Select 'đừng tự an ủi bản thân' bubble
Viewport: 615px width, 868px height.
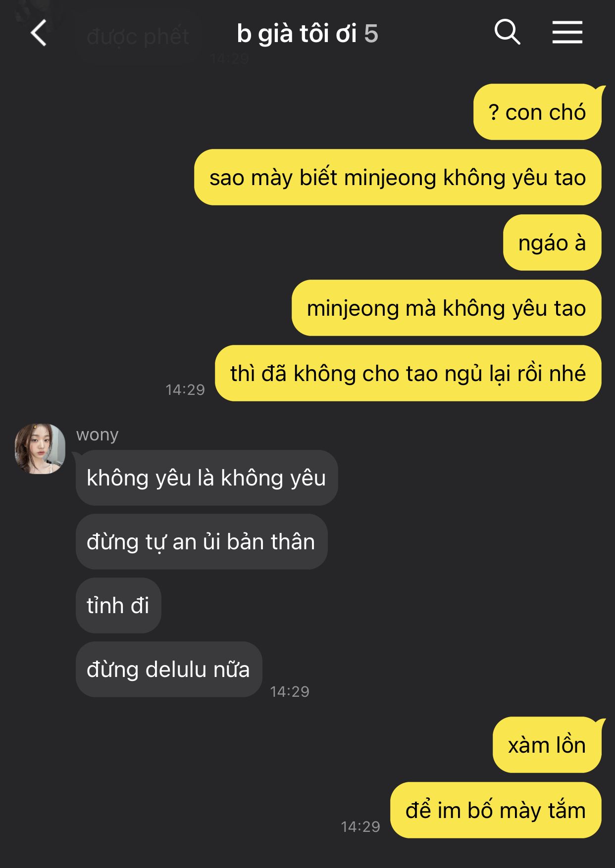tap(202, 541)
